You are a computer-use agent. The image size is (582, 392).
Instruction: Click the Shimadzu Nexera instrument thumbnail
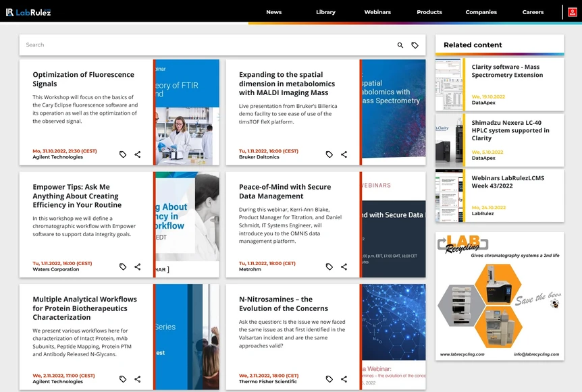click(449, 140)
